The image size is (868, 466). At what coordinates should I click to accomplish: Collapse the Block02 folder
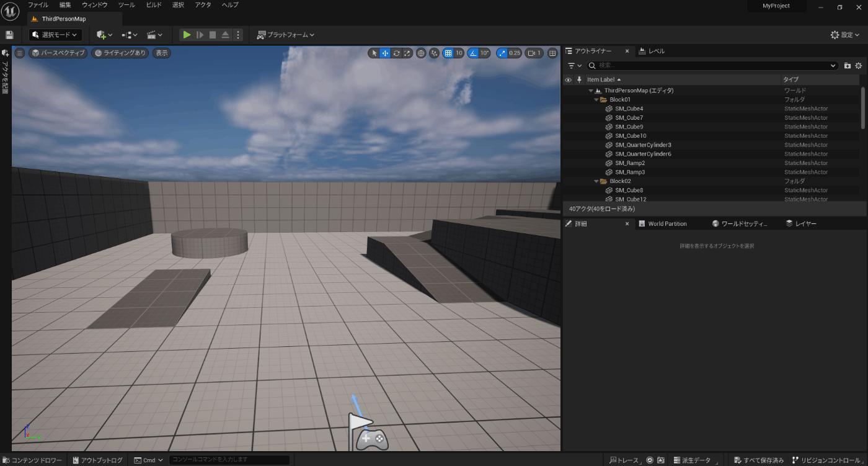(596, 181)
